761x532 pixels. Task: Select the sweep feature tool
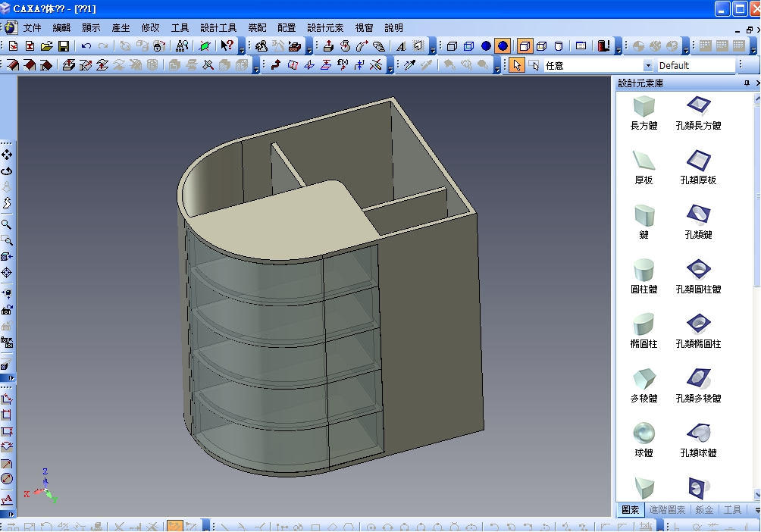pos(362,46)
